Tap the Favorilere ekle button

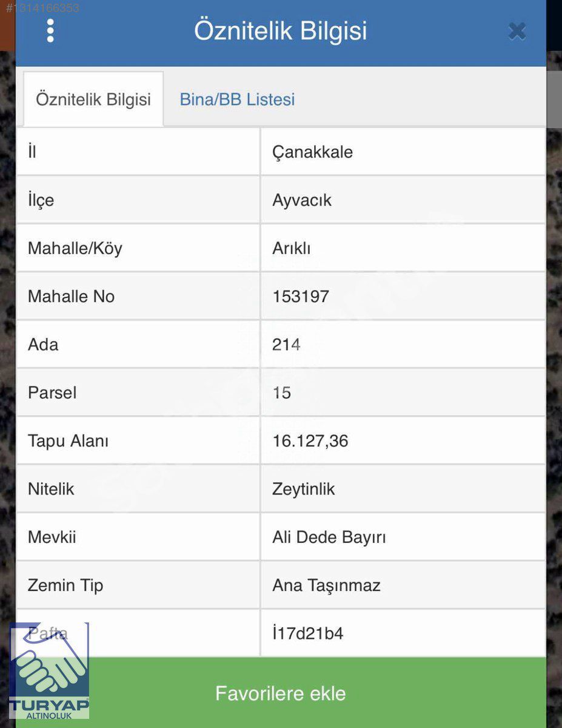[x=281, y=693]
